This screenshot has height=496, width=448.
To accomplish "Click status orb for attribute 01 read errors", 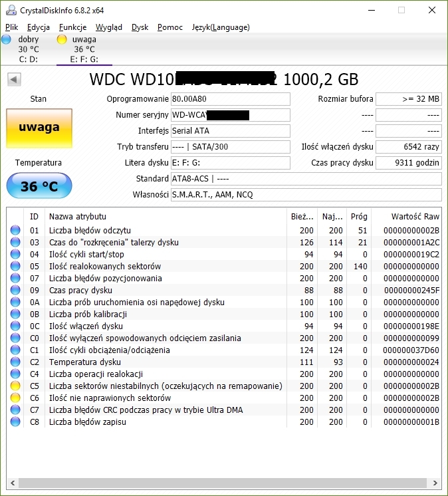I will (x=15, y=230).
